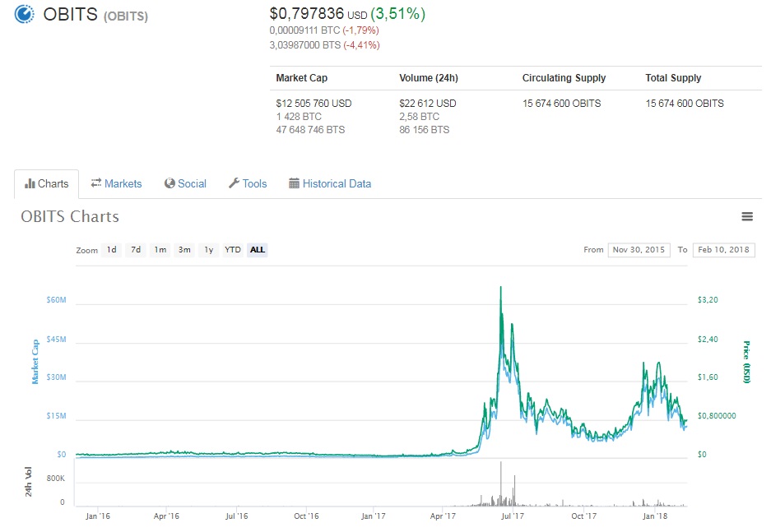Click the 24h Vol axis label
The height and width of the screenshot is (532, 771).
pyautogui.click(x=29, y=482)
